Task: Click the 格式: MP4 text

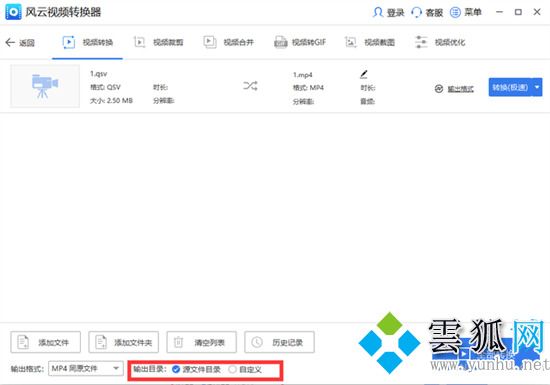Action: tap(308, 88)
